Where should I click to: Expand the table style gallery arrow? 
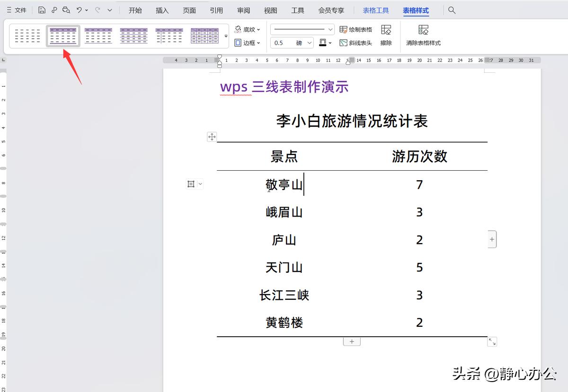[226, 35]
